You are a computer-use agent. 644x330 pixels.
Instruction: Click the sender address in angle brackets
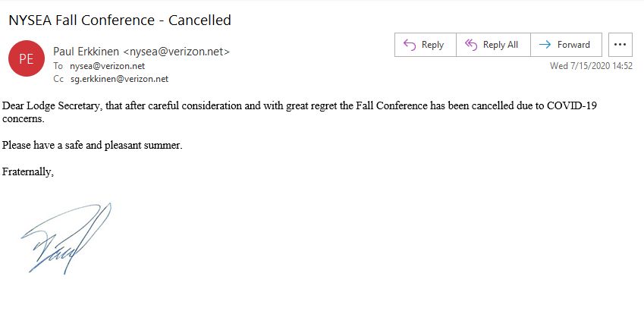[176, 52]
